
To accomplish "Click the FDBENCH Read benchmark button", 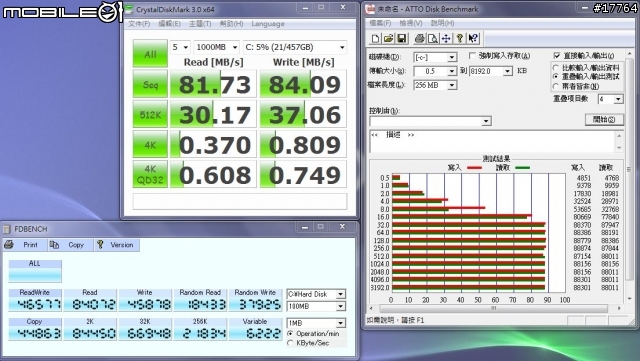I will [x=90, y=300].
